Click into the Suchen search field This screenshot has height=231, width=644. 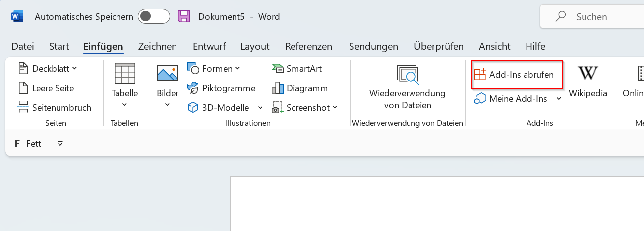point(595,17)
